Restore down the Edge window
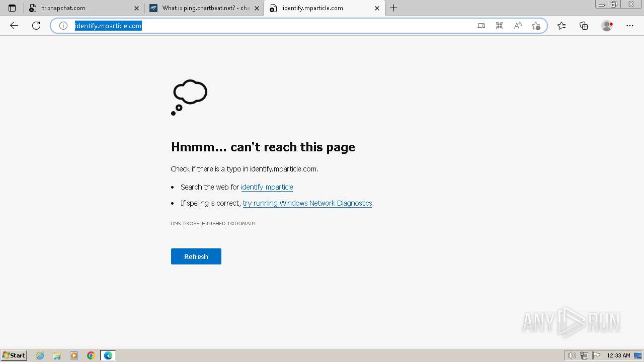Viewport: 644px width, 362px height. click(614, 5)
